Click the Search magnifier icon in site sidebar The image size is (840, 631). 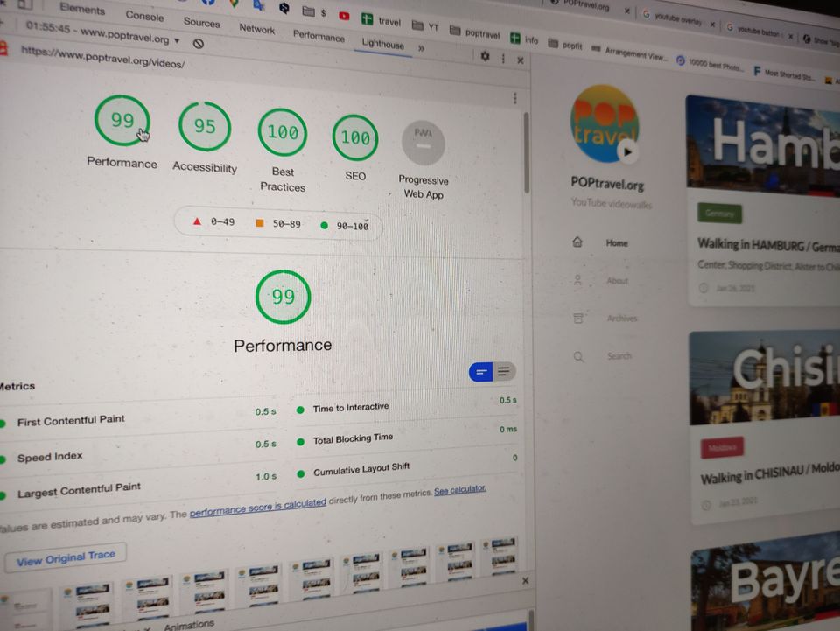tap(578, 356)
